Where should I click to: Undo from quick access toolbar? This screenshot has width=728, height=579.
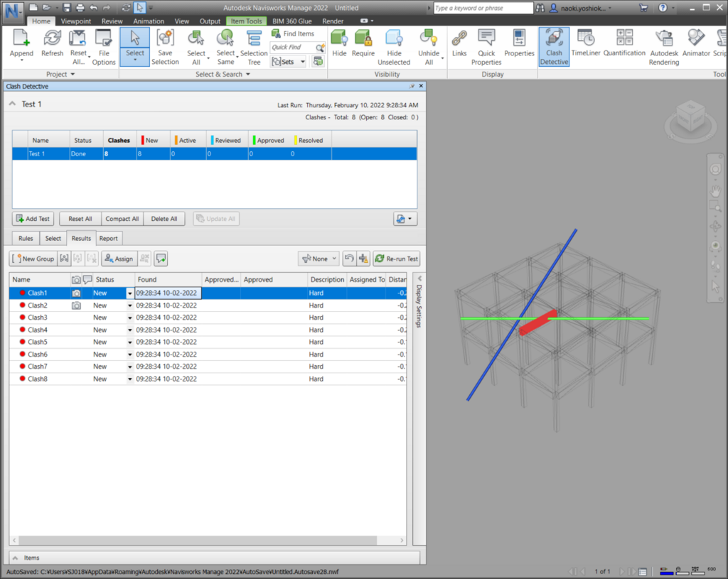coord(94,7)
